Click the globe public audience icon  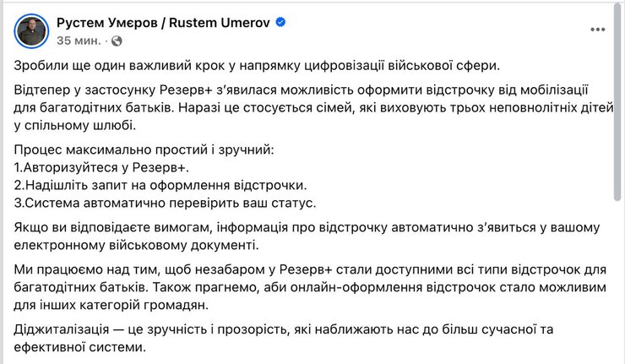click(x=117, y=40)
